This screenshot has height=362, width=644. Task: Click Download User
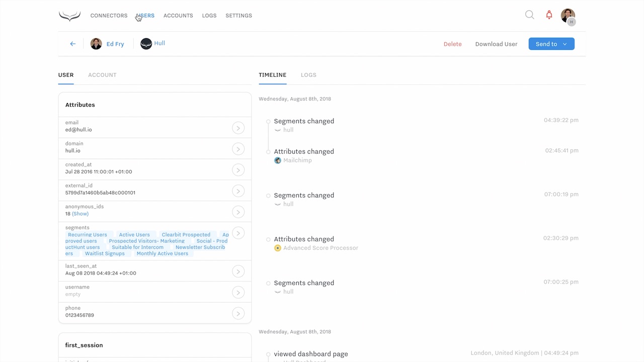[x=496, y=44]
